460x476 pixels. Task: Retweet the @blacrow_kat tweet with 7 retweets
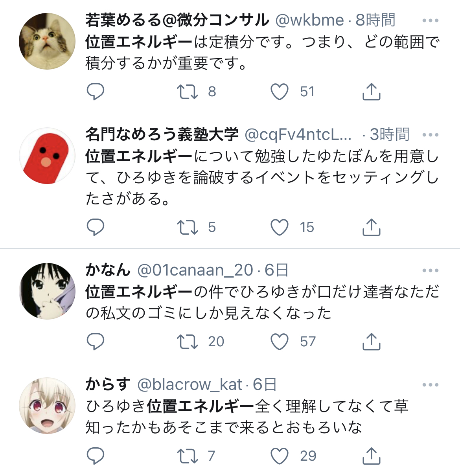point(188,456)
